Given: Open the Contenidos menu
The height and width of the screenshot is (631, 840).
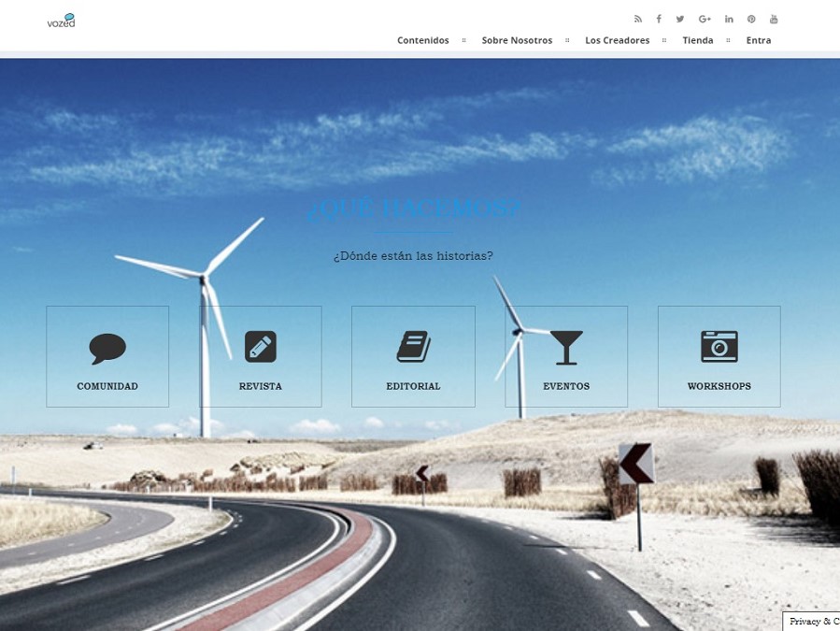Looking at the screenshot, I should click(423, 40).
